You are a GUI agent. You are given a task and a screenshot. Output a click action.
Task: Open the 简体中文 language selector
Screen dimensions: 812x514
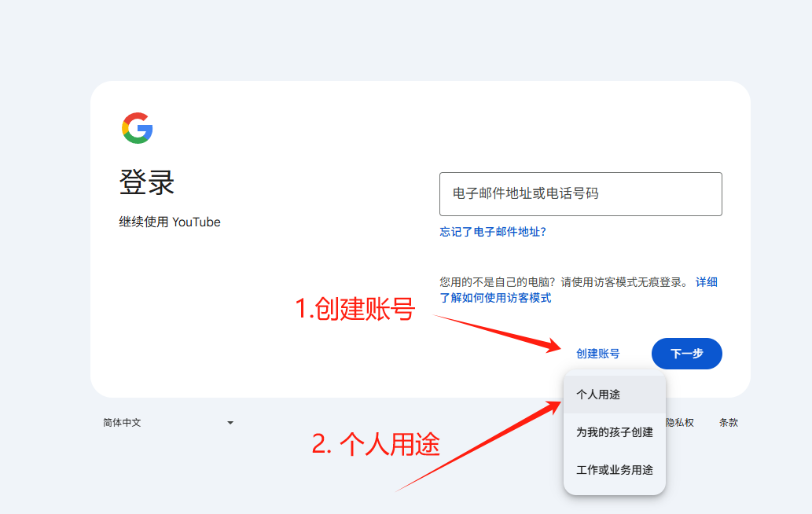click(x=122, y=423)
